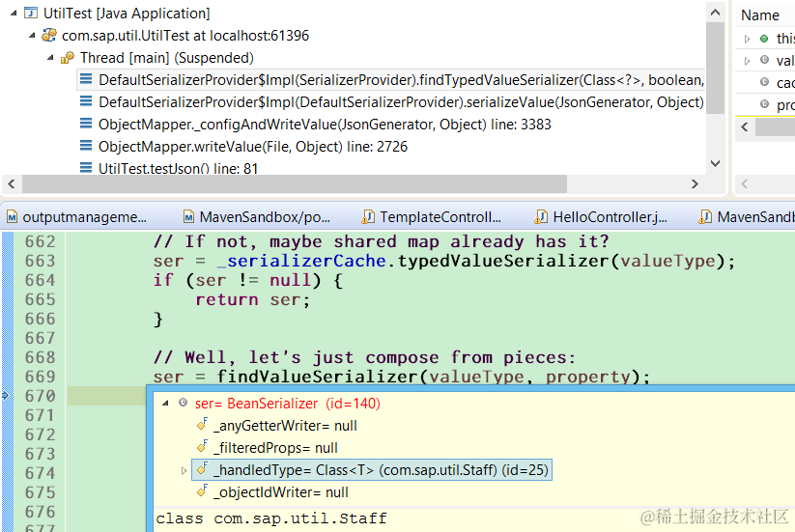
Task: Click 'return ser;' code on line 665
Action: pyautogui.click(x=252, y=299)
